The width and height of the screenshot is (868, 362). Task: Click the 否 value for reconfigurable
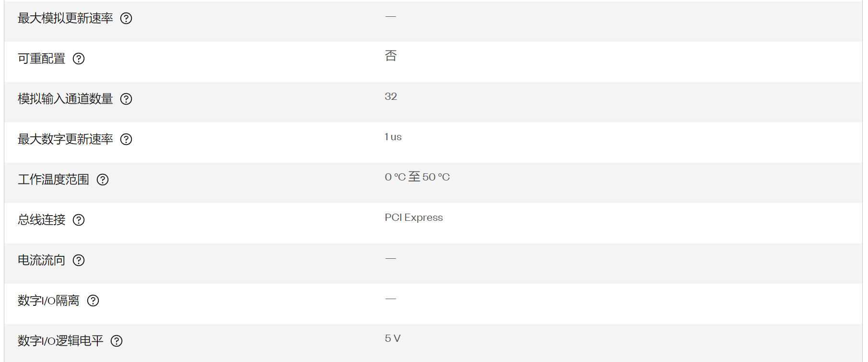391,56
